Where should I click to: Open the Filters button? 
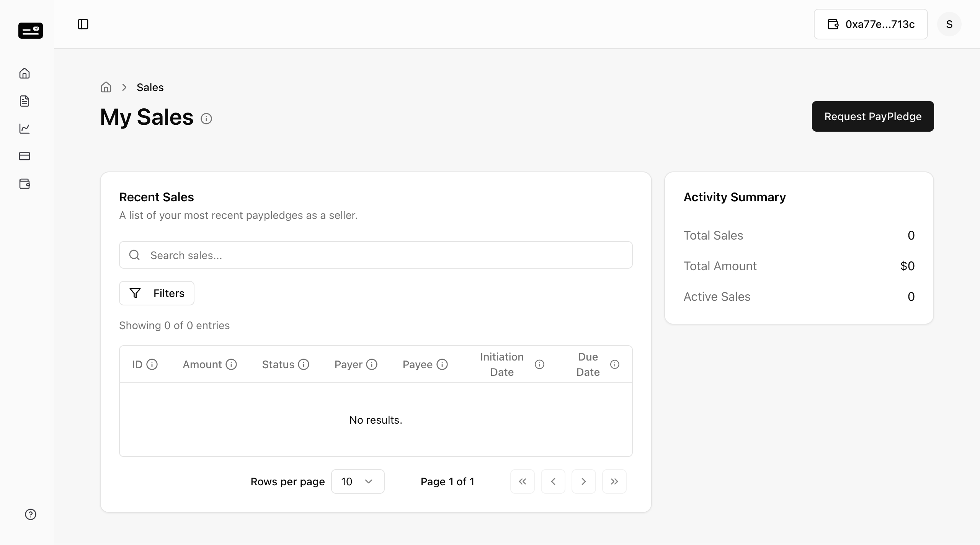click(157, 293)
